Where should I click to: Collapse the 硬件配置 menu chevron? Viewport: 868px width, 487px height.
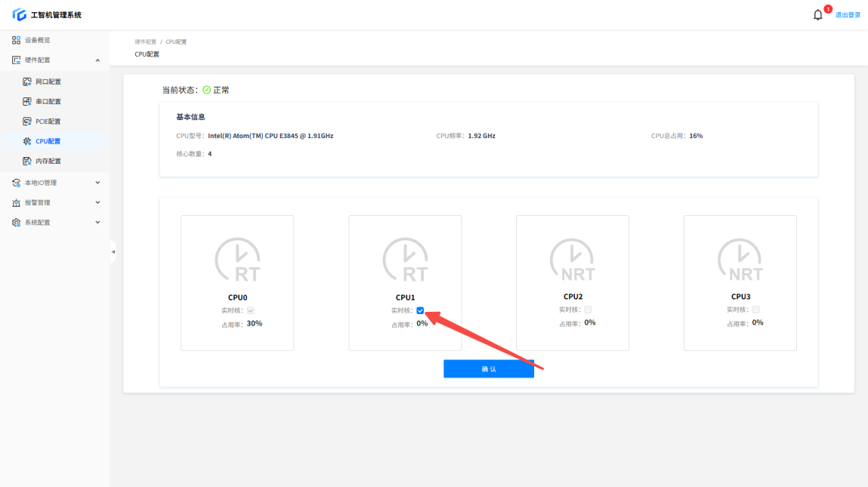pyautogui.click(x=97, y=60)
